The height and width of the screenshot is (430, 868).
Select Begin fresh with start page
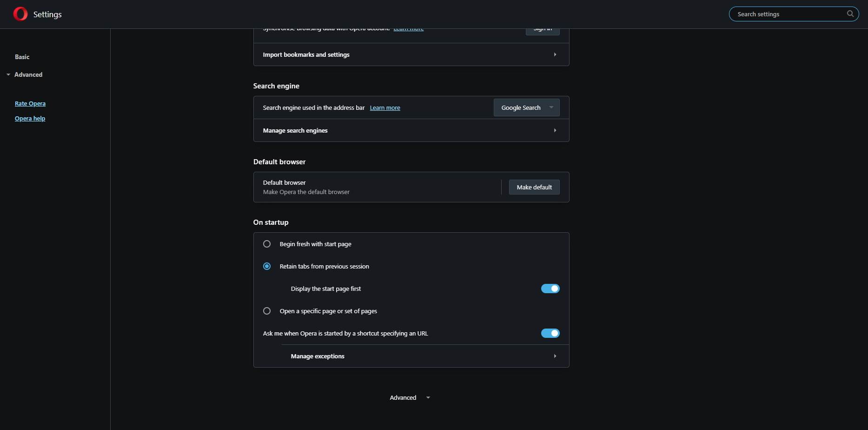pyautogui.click(x=267, y=243)
